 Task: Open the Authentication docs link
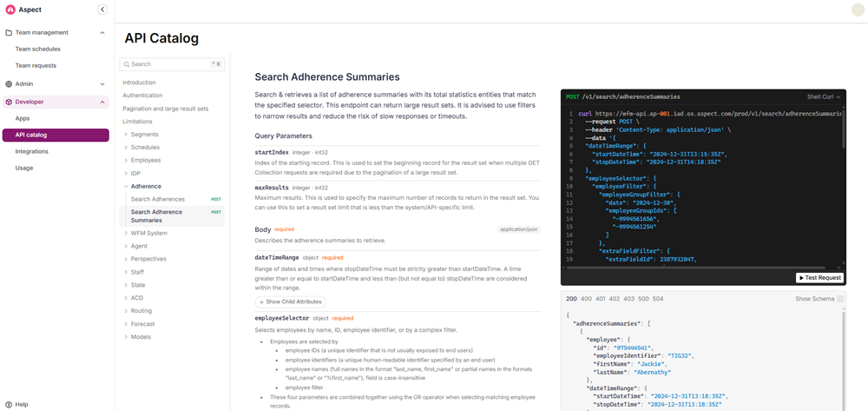coord(143,96)
